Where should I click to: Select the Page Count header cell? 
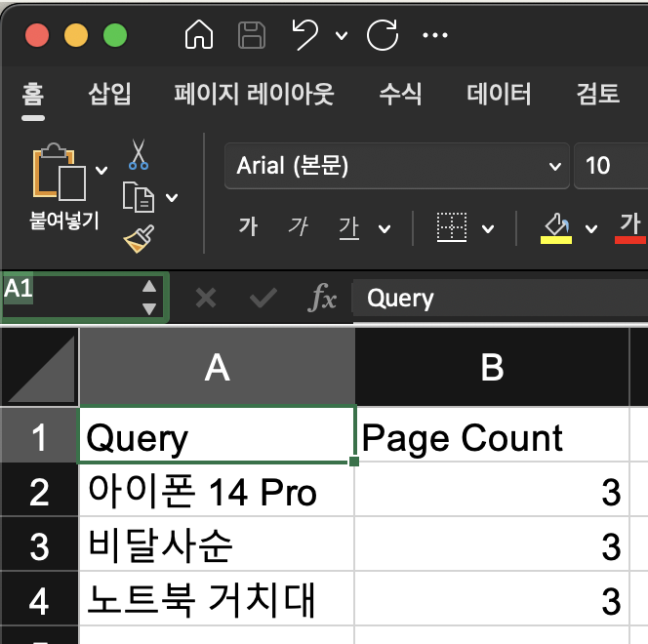pyautogui.click(x=492, y=436)
